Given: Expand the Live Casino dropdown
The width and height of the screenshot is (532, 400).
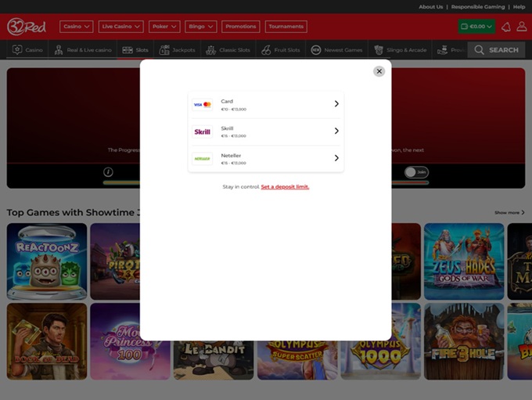Looking at the screenshot, I should click(x=120, y=27).
